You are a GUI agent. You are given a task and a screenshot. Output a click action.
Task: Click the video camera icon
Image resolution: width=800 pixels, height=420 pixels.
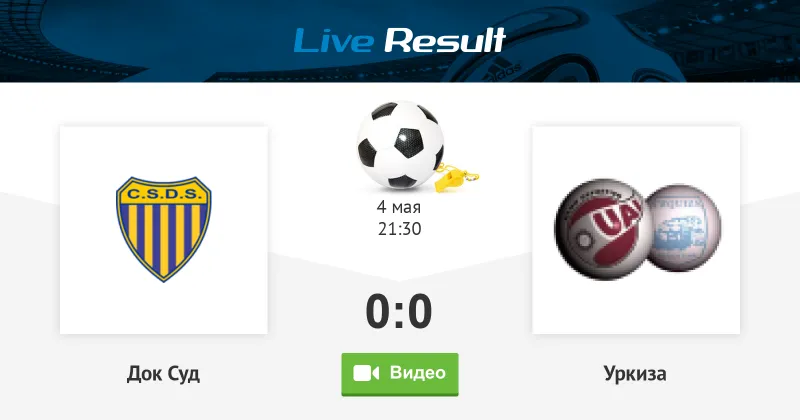coord(366,373)
